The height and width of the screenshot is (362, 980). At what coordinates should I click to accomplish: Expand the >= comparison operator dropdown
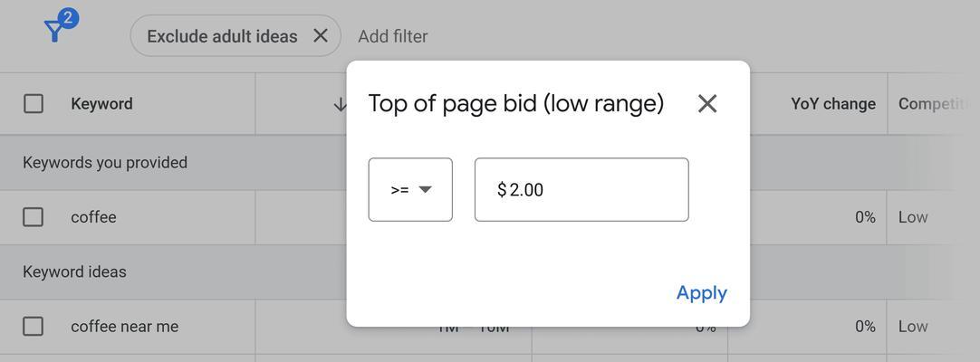point(410,190)
